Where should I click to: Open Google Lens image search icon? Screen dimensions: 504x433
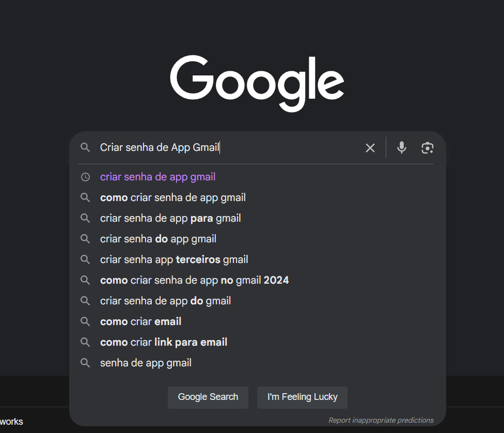pyautogui.click(x=427, y=148)
